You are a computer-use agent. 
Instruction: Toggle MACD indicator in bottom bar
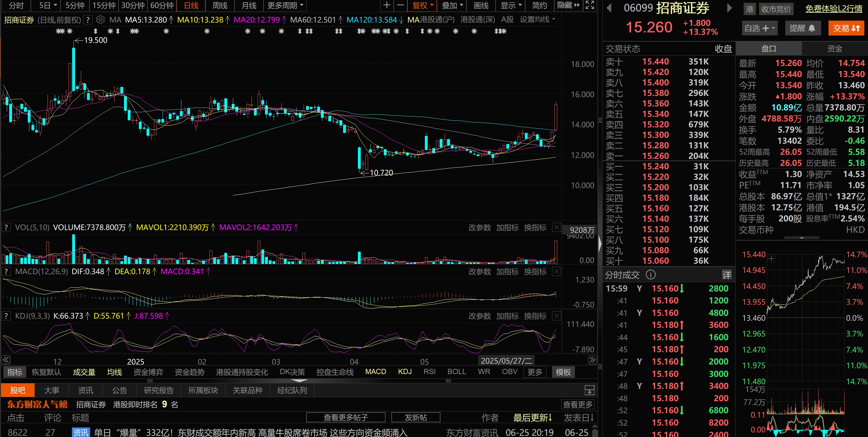(376, 372)
